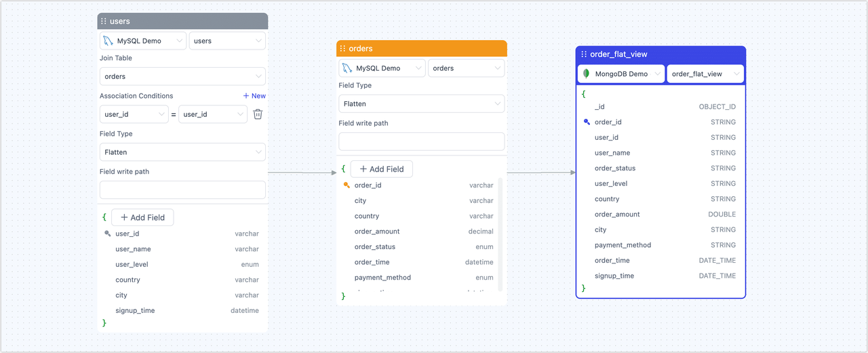Click the gray key icon beside user_id

tap(107, 234)
